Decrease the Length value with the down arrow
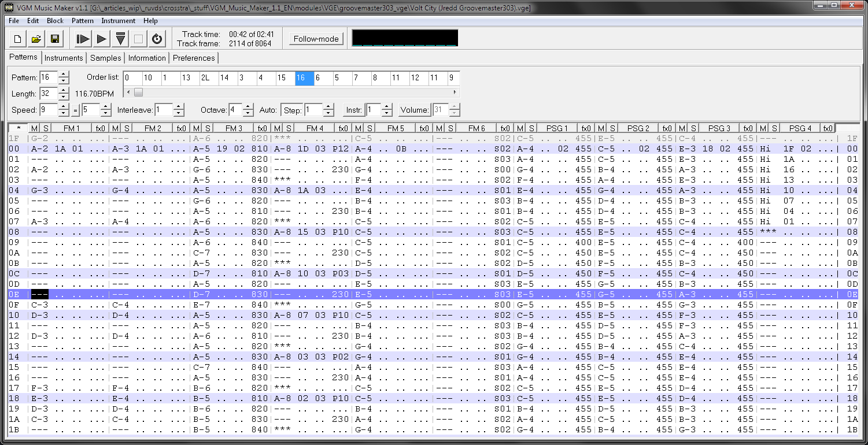 (x=64, y=97)
